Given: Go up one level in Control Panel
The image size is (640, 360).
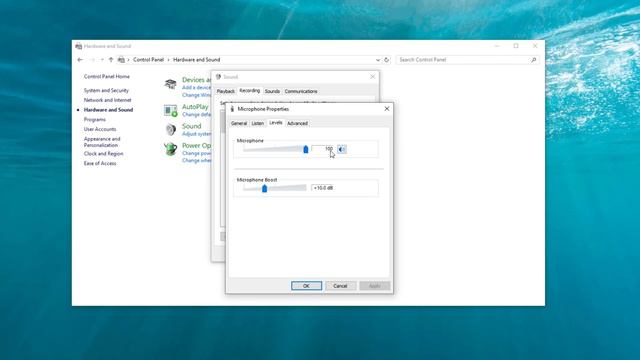Looking at the screenshot, I should coord(111,60).
